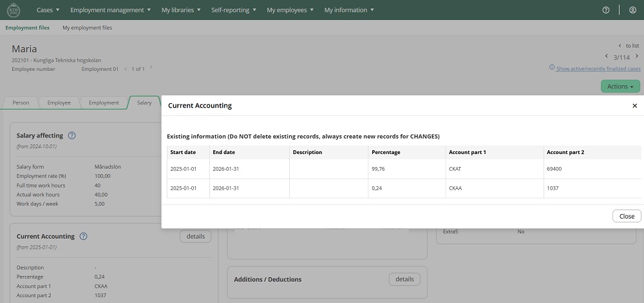
Task: Click next employment arrow beside 1 of 1
Action: pos(151,68)
